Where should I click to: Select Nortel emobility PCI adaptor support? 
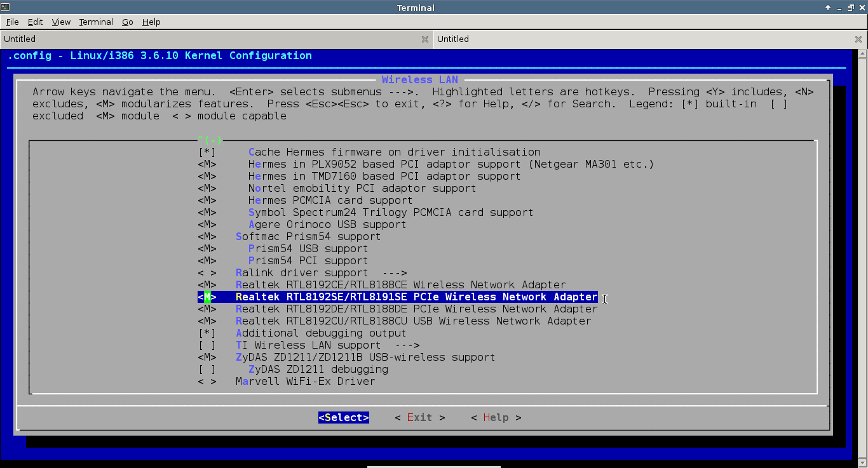(x=362, y=188)
